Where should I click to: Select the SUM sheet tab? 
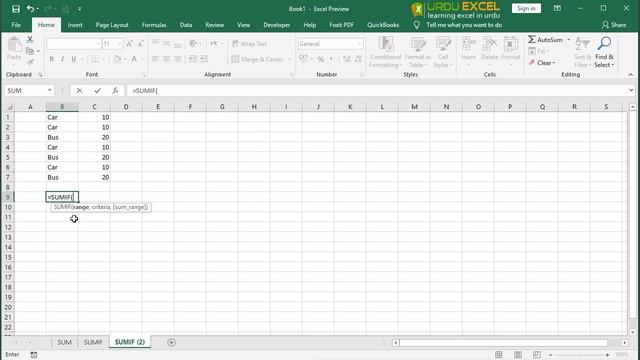pyautogui.click(x=64, y=342)
